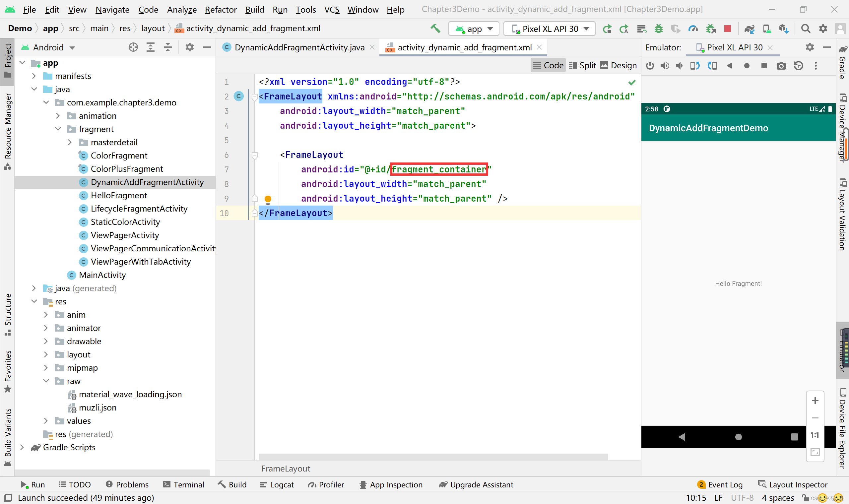This screenshot has width=849, height=504.
Task: Collapse the fragment package folder
Action: point(58,129)
